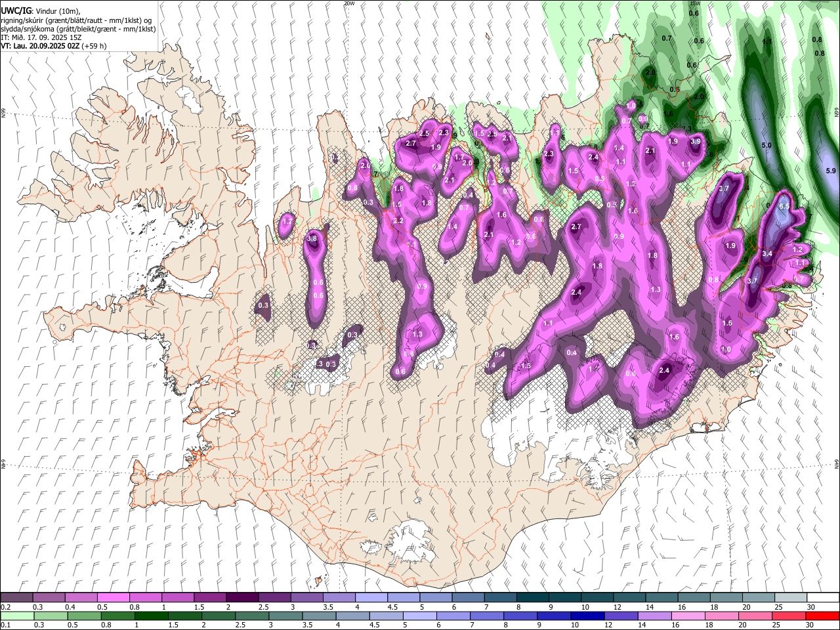The height and width of the screenshot is (630, 840).
Task: Click the 5.0 precipitation value on the map
Action: click(766, 144)
